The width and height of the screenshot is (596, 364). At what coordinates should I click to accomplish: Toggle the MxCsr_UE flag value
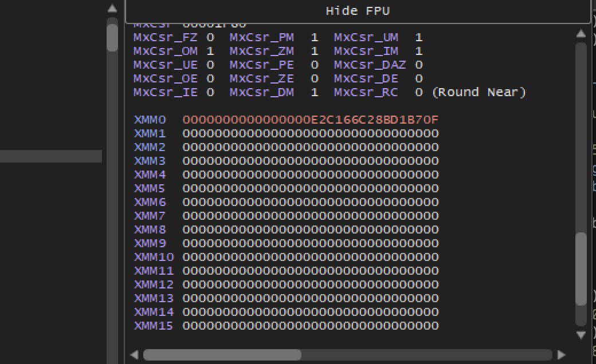(x=210, y=65)
